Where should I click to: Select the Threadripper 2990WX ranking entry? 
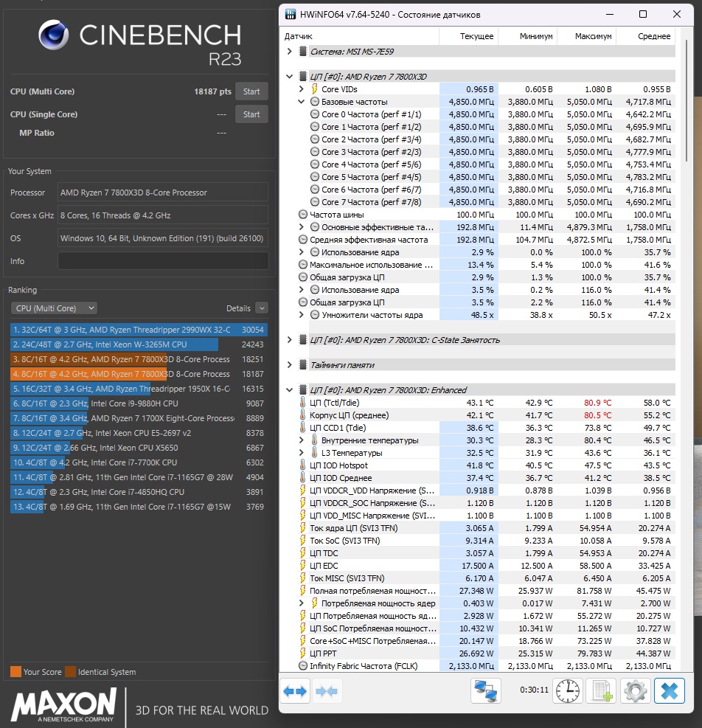[x=139, y=330]
